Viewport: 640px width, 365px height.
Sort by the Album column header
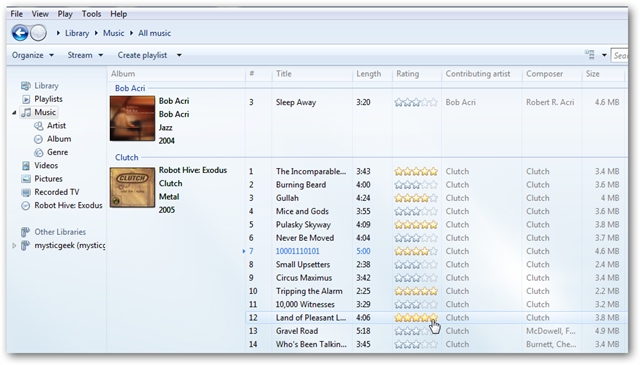coord(123,74)
